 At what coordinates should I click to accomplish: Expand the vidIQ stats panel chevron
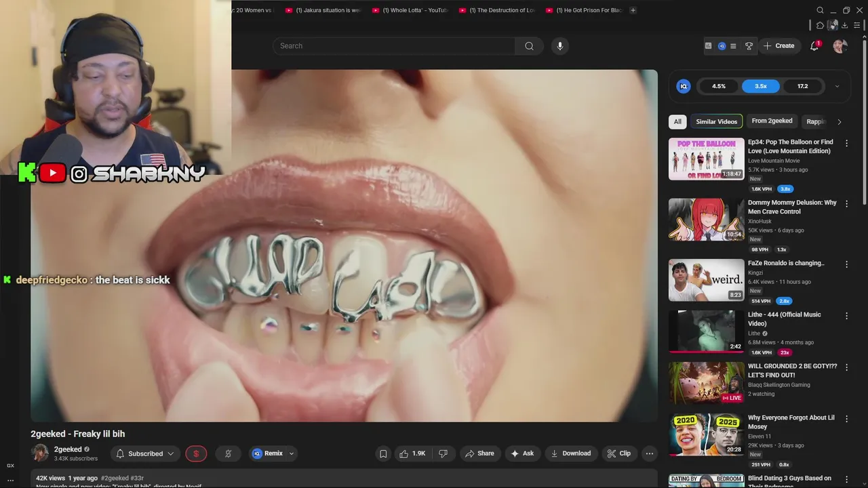pyautogui.click(x=837, y=86)
